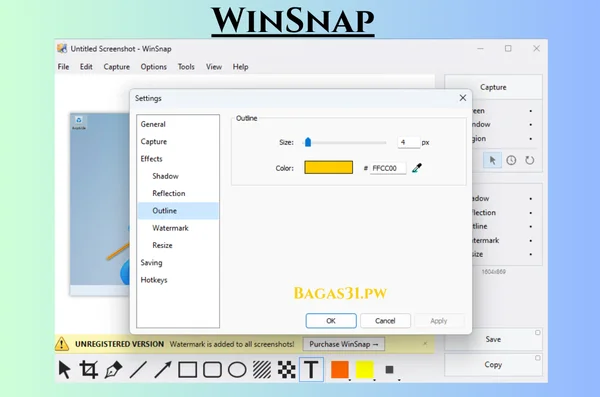Click the screenshot preview thumbnail
Image resolution: width=600 pixels, height=397 pixels.
point(100,204)
